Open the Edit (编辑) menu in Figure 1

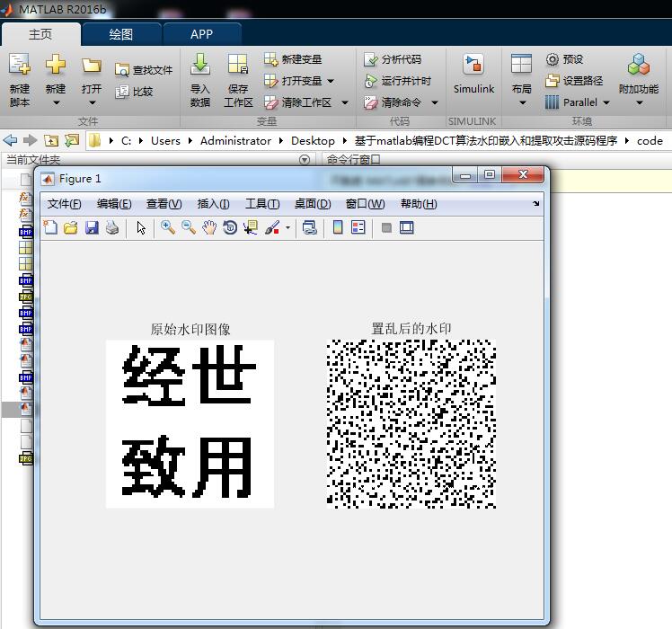tap(114, 204)
